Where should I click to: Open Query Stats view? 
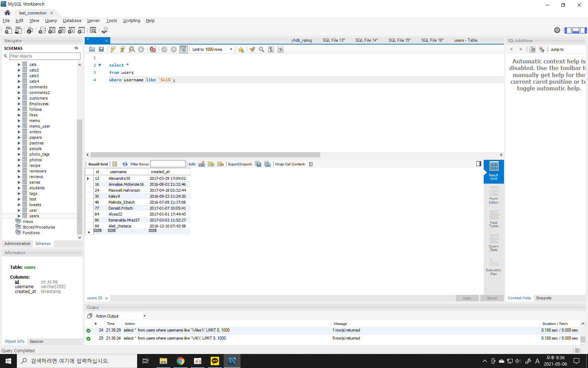[x=494, y=243]
